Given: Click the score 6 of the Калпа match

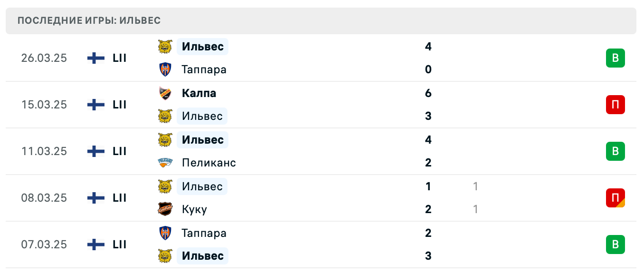Looking at the screenshot, I should pyautogui.click(x=428, y=93).
